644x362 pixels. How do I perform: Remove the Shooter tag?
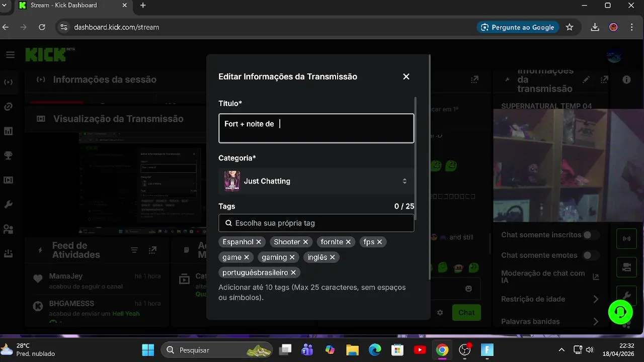pyautogui.click(x=305, y=242)
